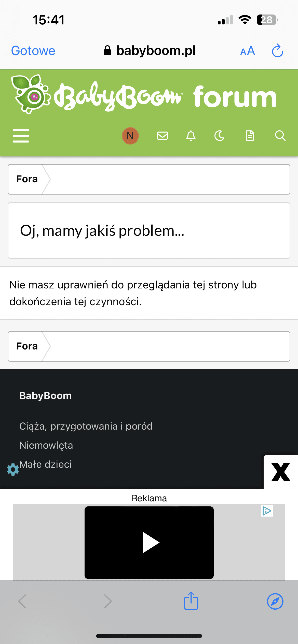Select the top Fora breadcrumb
The height and width of the screenshot is (644, 298).
coord(27,179)
